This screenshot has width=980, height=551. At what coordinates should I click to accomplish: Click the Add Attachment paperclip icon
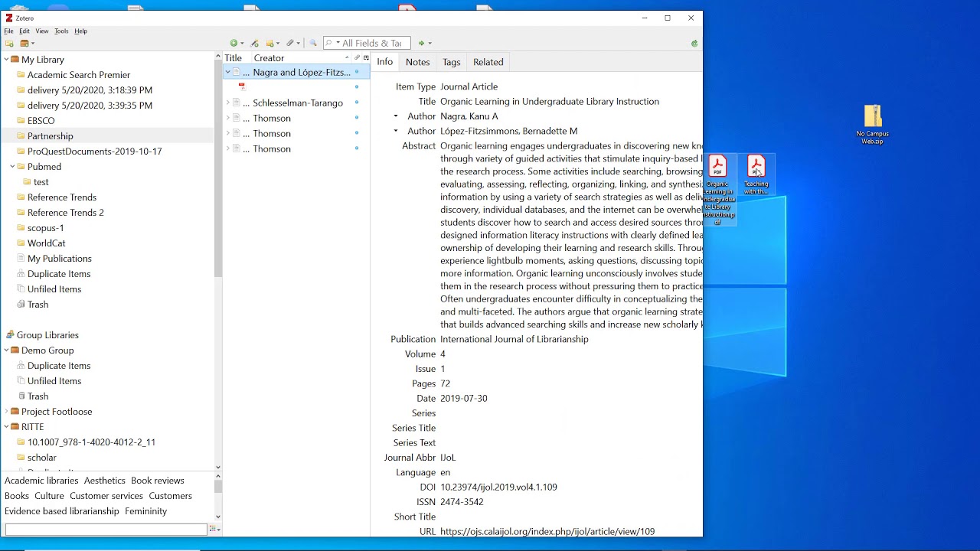293,44
